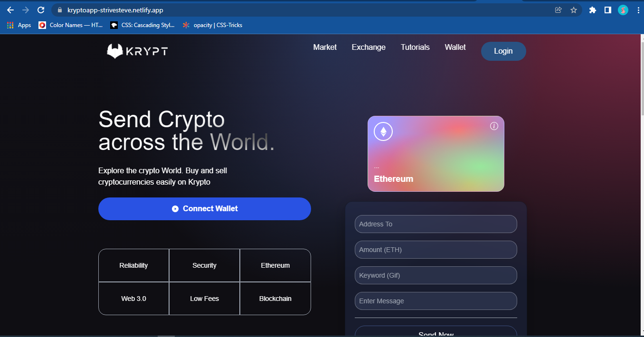Bookmark this page with the star icon
This screenshot has width=644, height=337.
click(x=573, y=10)
